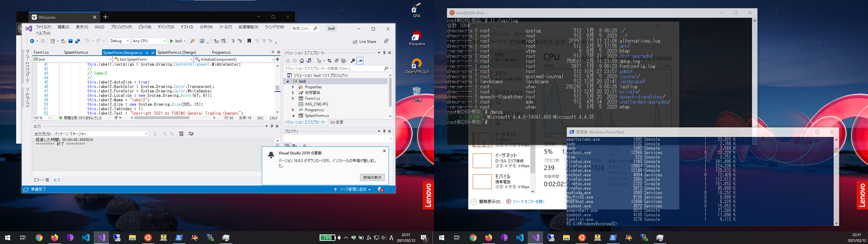Open リソース モニターを開く link
The height and width of the screenshot is (244, 868).
coord(526,201)
